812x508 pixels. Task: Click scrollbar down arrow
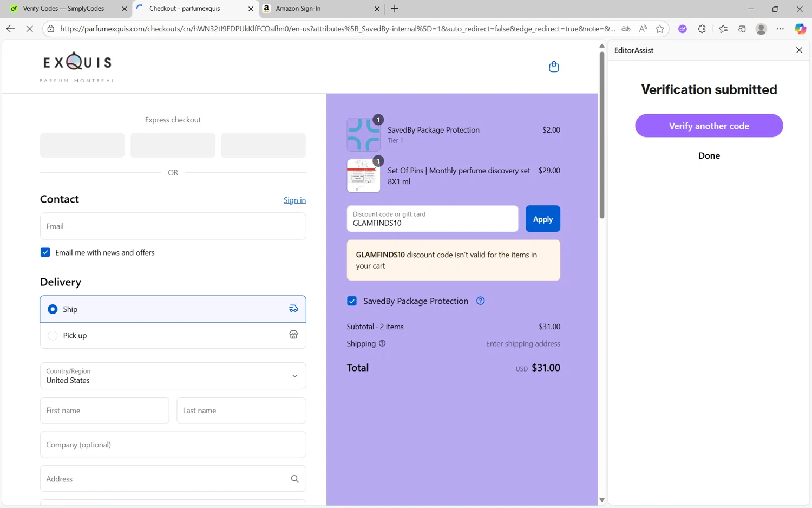[601, 500]
